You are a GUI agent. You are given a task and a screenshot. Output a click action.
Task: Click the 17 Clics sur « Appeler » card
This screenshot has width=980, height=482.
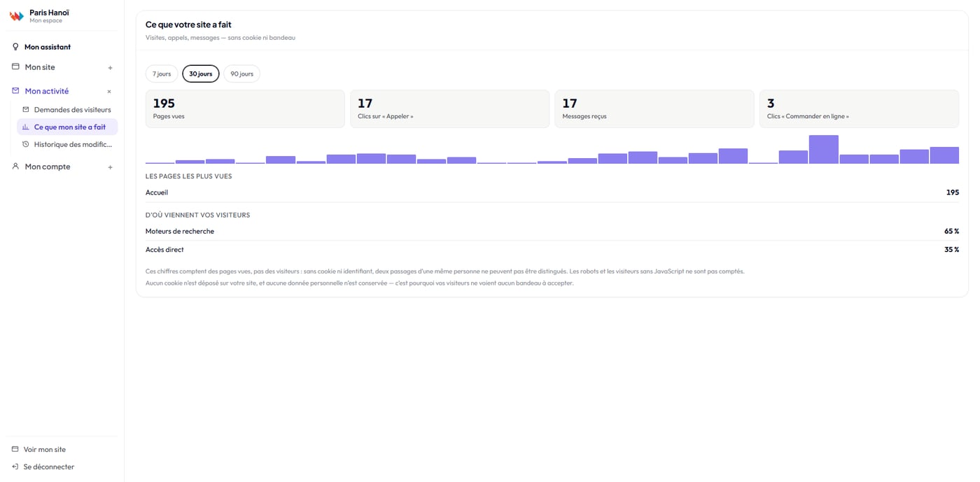coord(449,108)
